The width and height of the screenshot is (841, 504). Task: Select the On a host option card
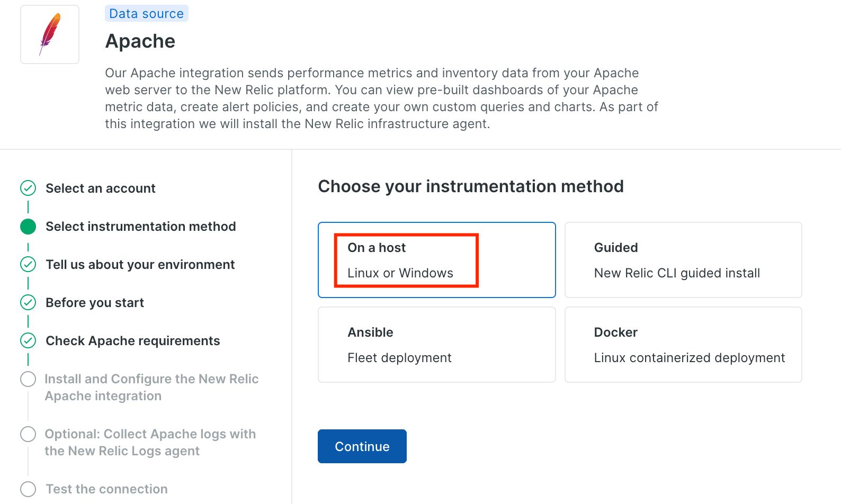tap(436, 260)
